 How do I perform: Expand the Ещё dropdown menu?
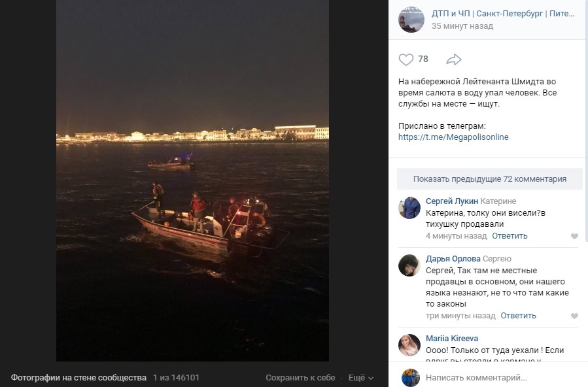click(x=361, y=378)
